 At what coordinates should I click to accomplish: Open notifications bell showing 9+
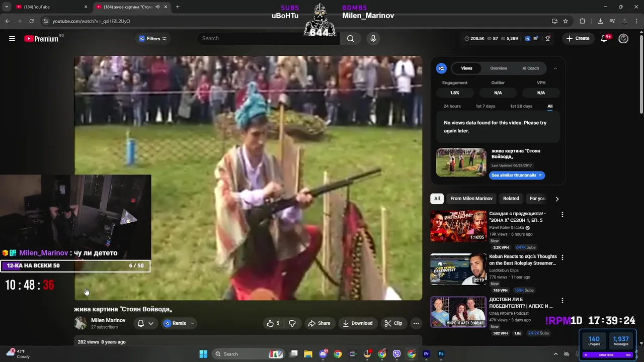pos(605,39)
